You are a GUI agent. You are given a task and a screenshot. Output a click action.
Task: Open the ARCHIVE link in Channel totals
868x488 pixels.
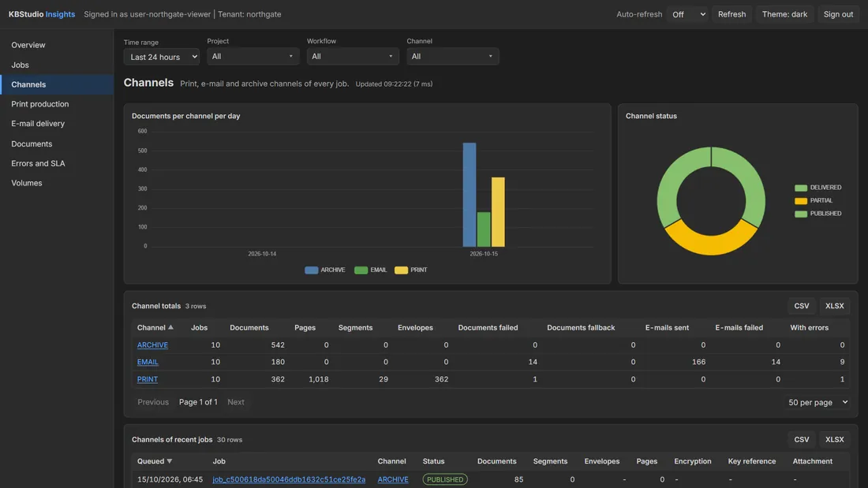coord(152,345)
